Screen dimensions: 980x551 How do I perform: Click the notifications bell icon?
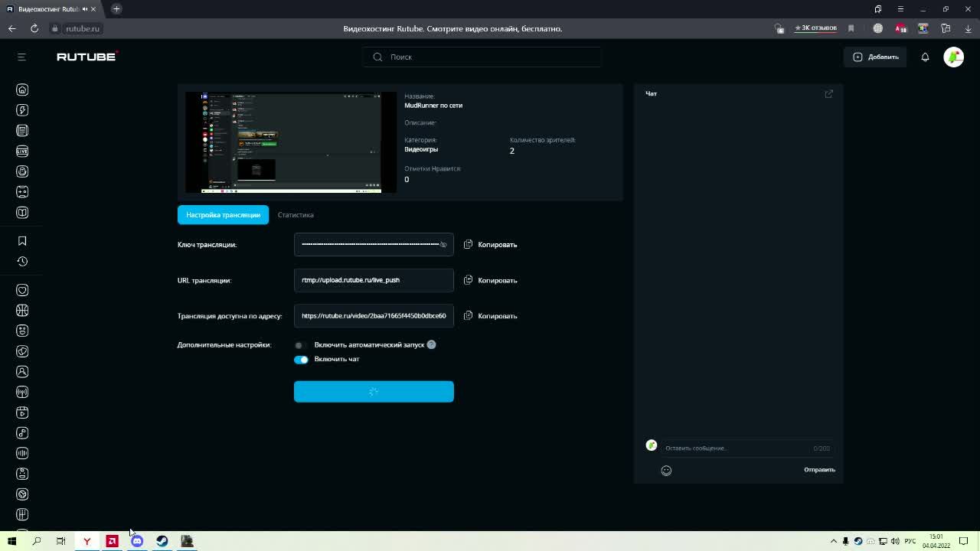tap(925, 57)
